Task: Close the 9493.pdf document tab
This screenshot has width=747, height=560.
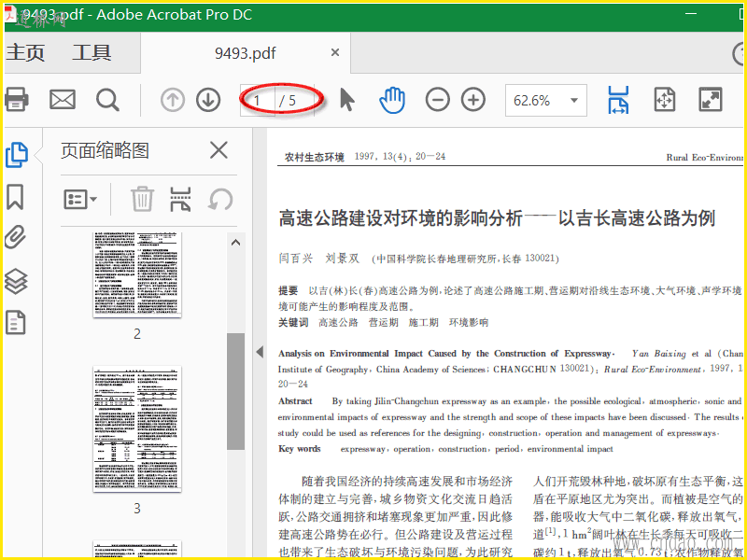Action: click(x=335, y=52)
